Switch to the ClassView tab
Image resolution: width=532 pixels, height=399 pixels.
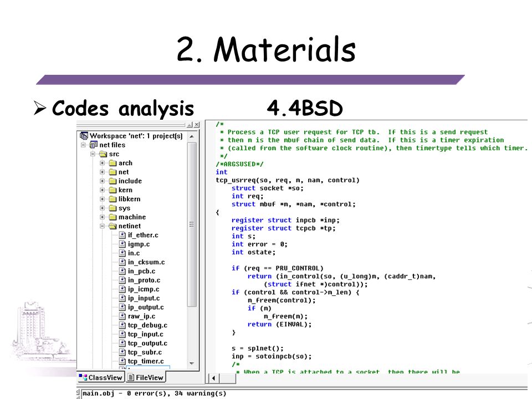point(101,377)
